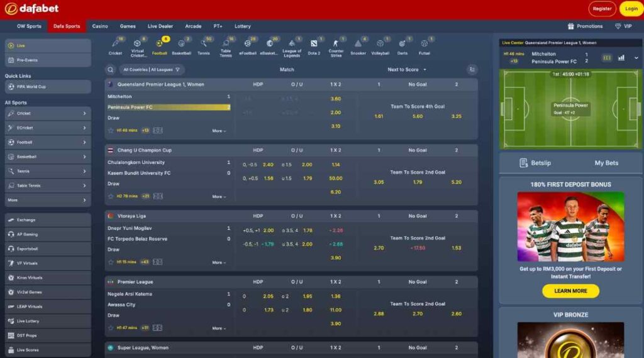Screen dimensions: 644x358
Task: Open the My Bets tab
Action: (x=606, y=163)
